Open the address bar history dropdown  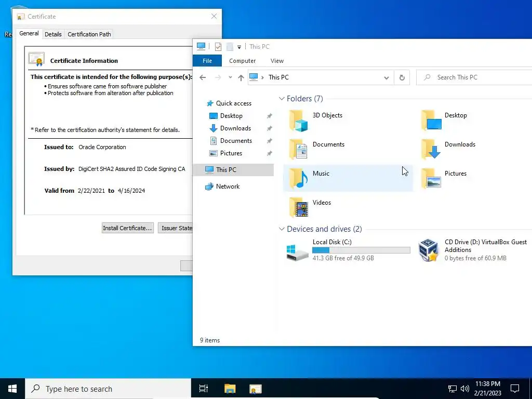tap(386, 78)
